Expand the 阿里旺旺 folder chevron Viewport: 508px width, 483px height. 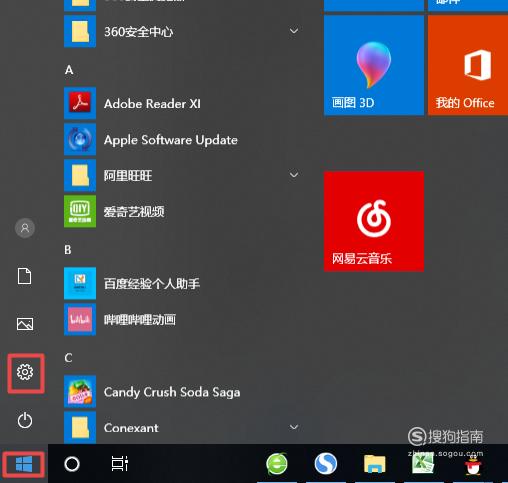294,175
